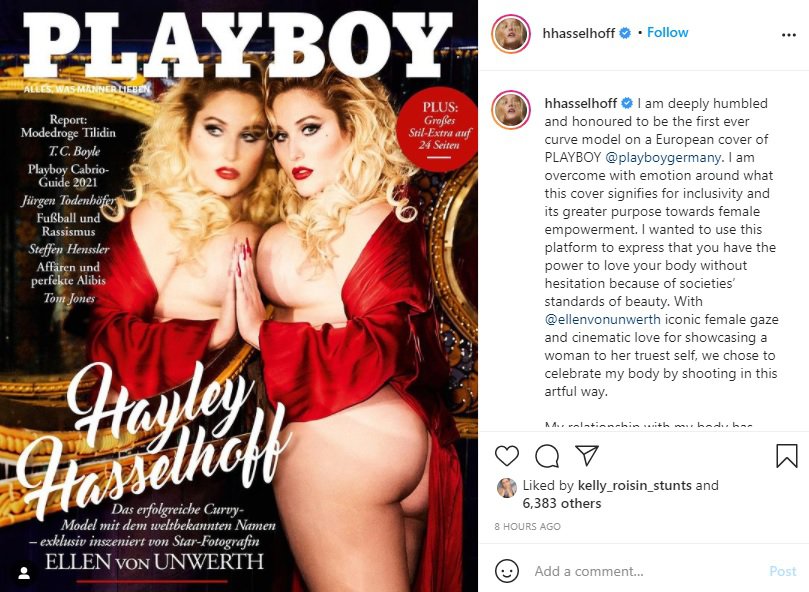Open the three-dot more options menu
Screen dimensions: 809x592
789,35
